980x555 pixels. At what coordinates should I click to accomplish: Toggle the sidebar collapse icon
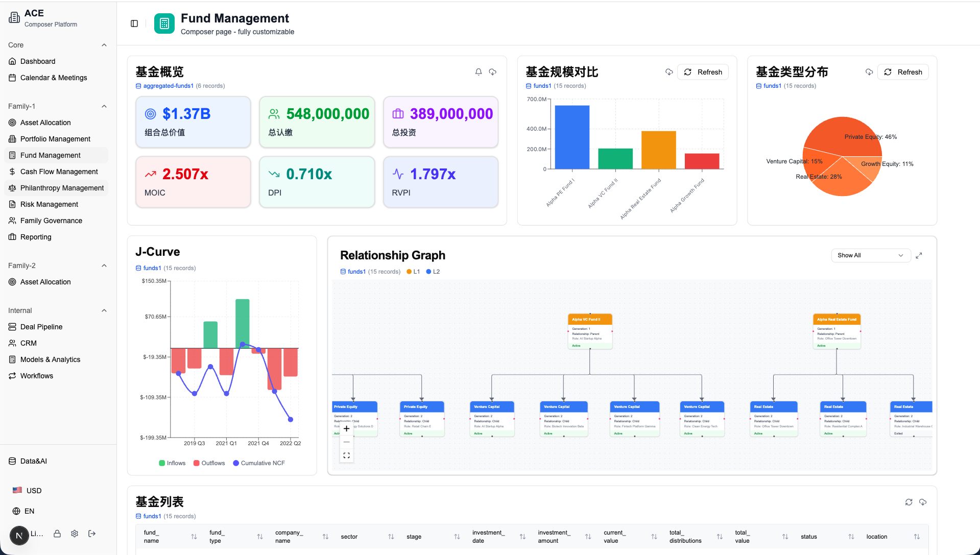pos(134,23)
